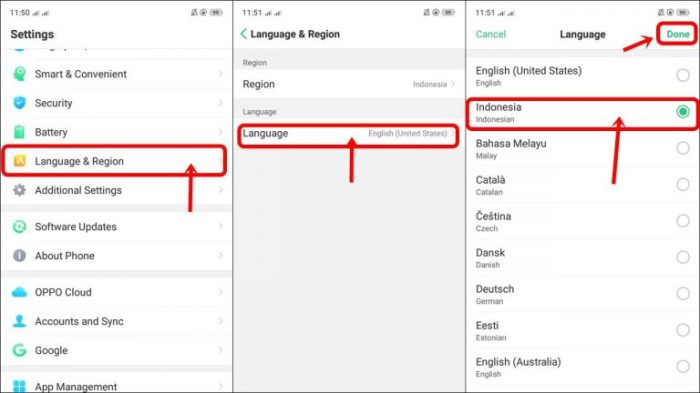Select the Dansk radio button
The width and height of the screenshot is (700, 393).
click(683, 257)
